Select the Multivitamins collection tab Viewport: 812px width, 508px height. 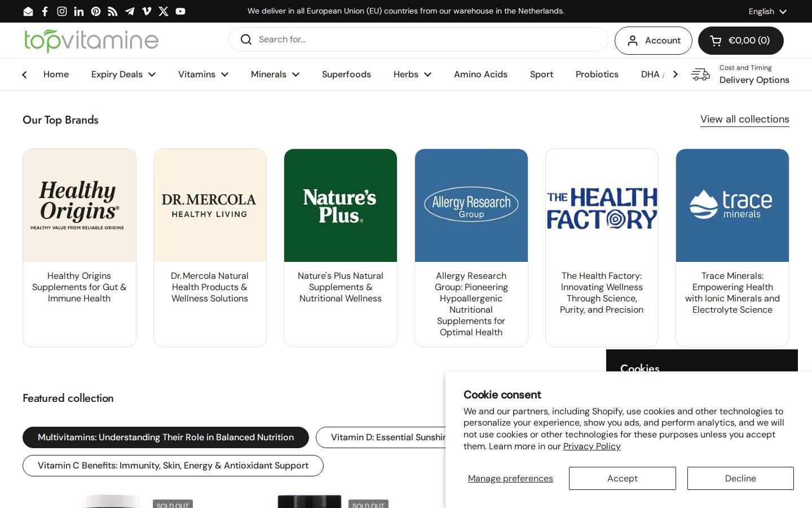[x=166, y=437]
